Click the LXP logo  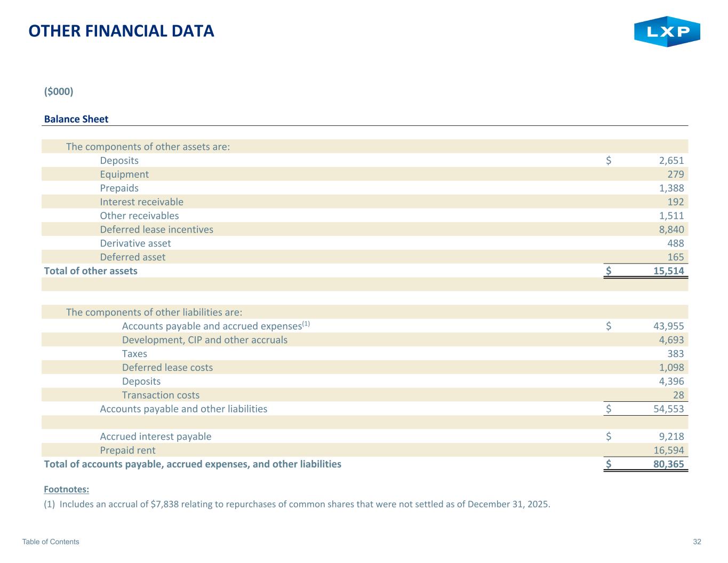pyautogui.click(x=667, y=31)
